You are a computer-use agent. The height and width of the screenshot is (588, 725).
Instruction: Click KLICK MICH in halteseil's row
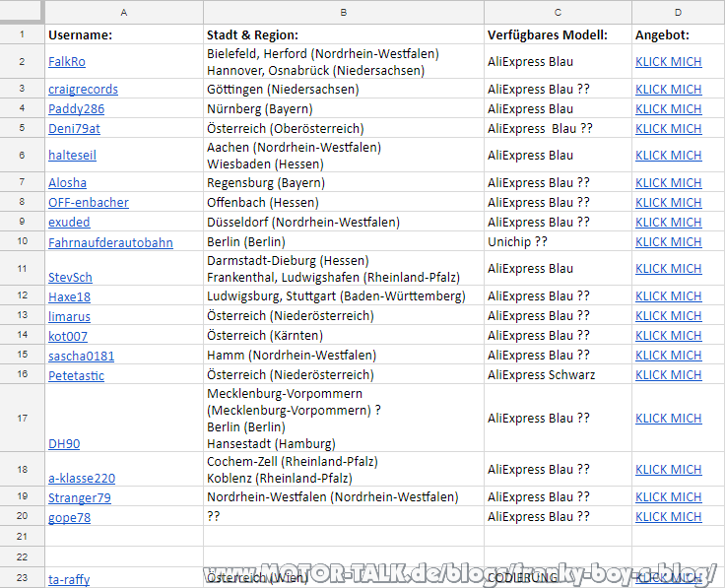[669, 156]
